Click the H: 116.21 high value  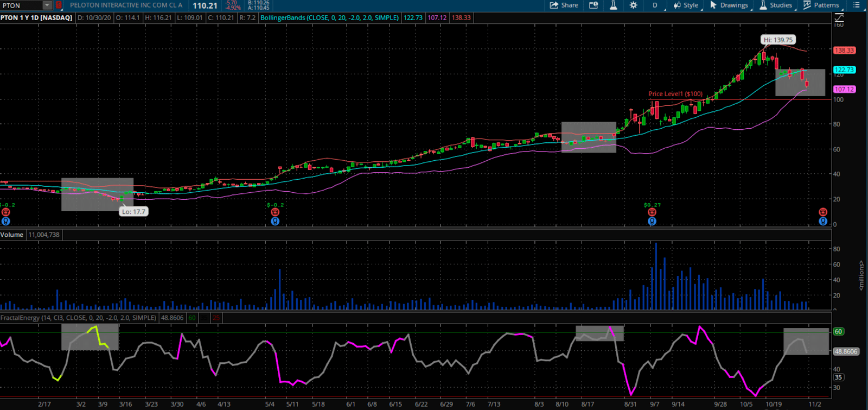point(158,18)
